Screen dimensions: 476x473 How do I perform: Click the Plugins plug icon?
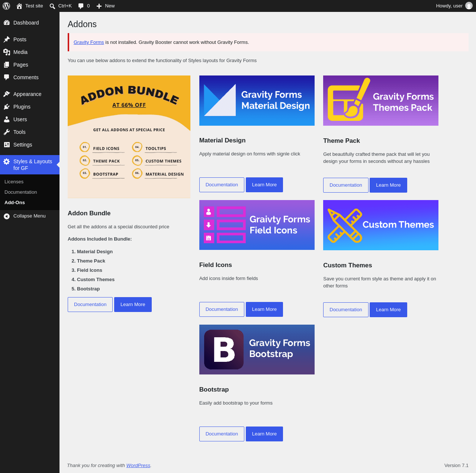click(x=7, y=107)
